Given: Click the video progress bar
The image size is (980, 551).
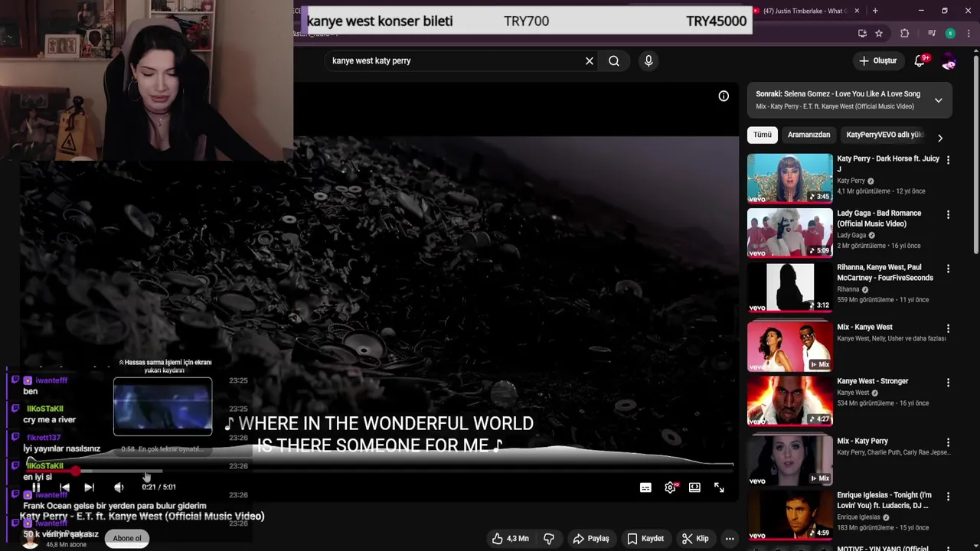Looking at the screenshot, I should 379,470.
